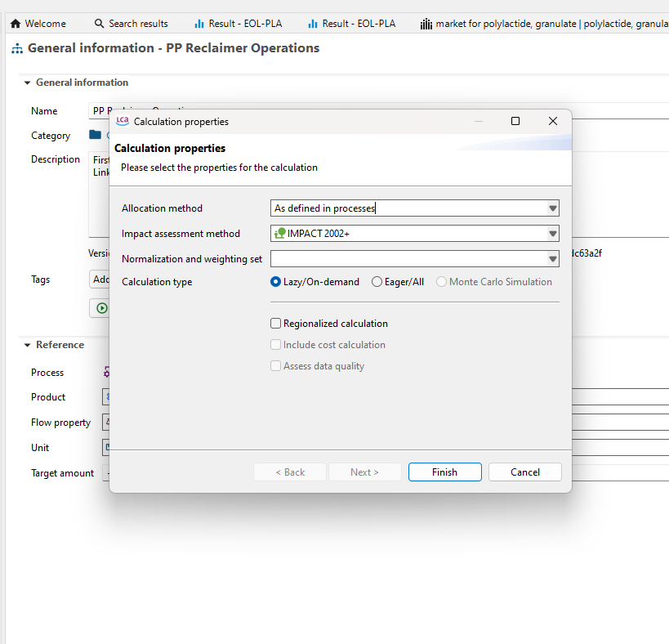The height and width of the screenshot is (644, 669).
Task: Open the Allocation method dropdown arrow
Action: click(552, 208)
